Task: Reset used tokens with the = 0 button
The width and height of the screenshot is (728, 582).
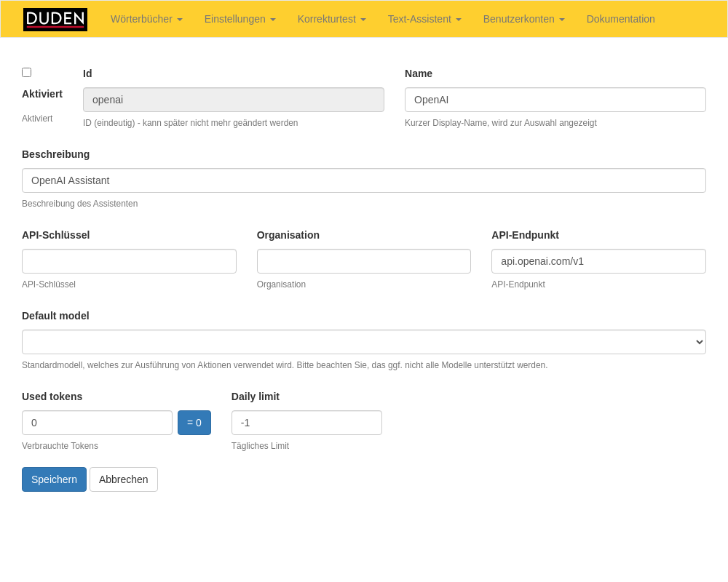Action: coord(194,423)
